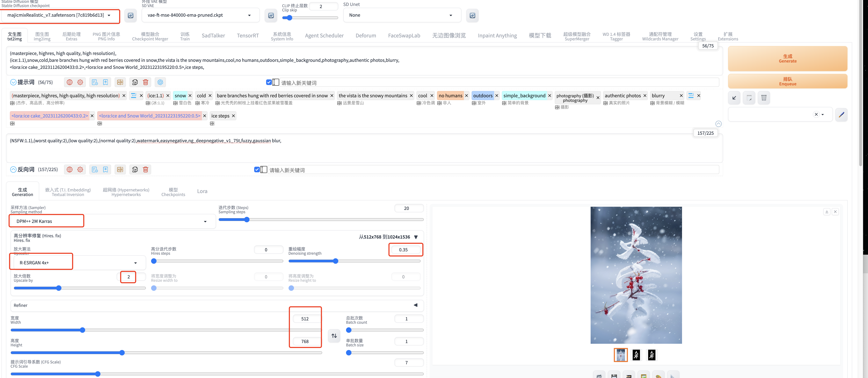Viewport: 868px width, 378px height.
Task: Select the second black calligraphy thumbnail
Action: coord(651,355)
